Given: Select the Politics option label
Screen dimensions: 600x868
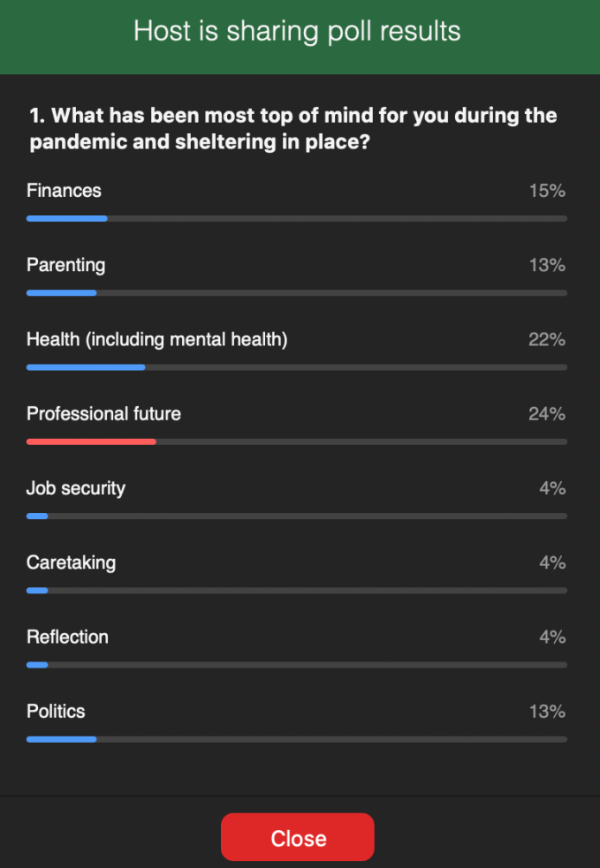Looking at the screenshot, I should (x=56, y=711).
